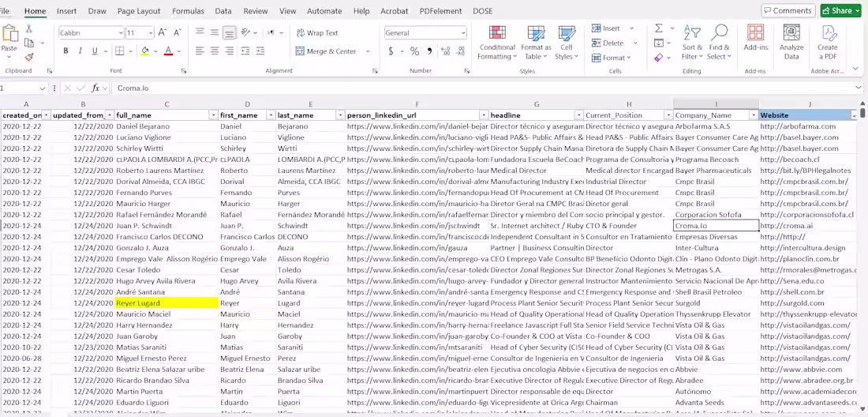
Task: Toggle Italic formatting
Action: [80, 51]
